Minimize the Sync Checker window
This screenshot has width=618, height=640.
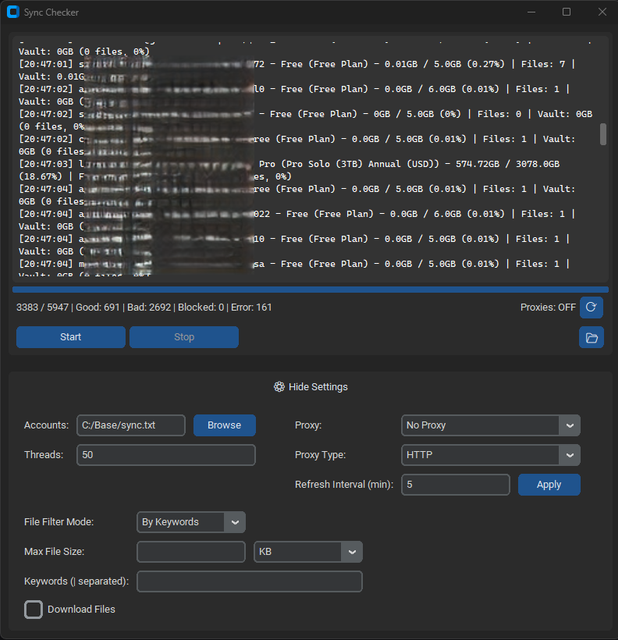click(x=531, y=12)
